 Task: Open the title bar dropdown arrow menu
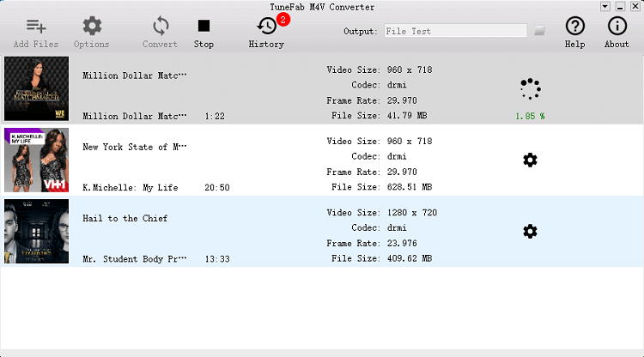click(605, 7)
